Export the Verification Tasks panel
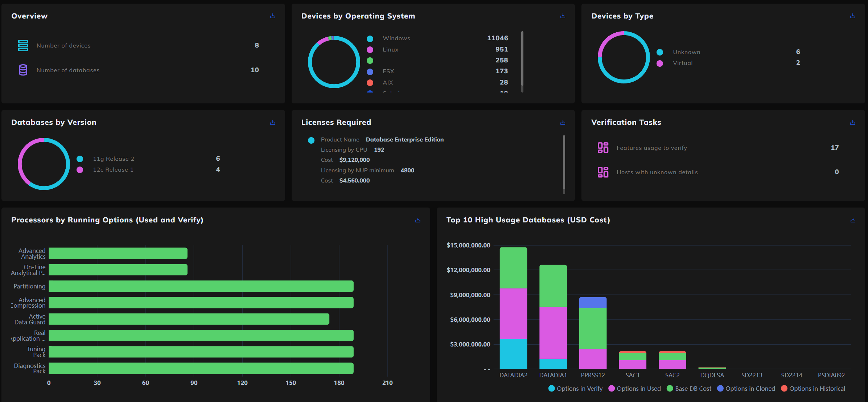The width and height of the screenshot is (868, 402). tap(852, 123)
